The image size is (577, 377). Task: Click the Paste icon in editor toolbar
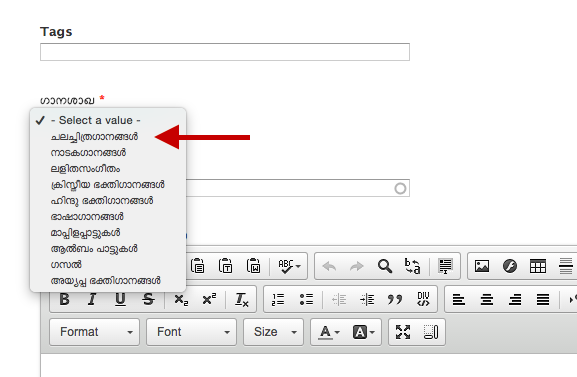pyautogui.click(x=198, y=266)
